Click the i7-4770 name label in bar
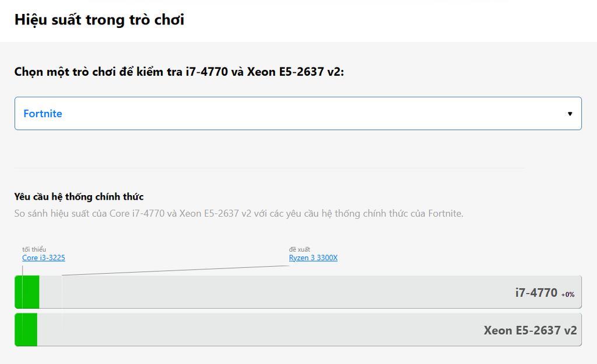Image resolution: width=597 pixels, height=364 pixels. click(536, 292)
